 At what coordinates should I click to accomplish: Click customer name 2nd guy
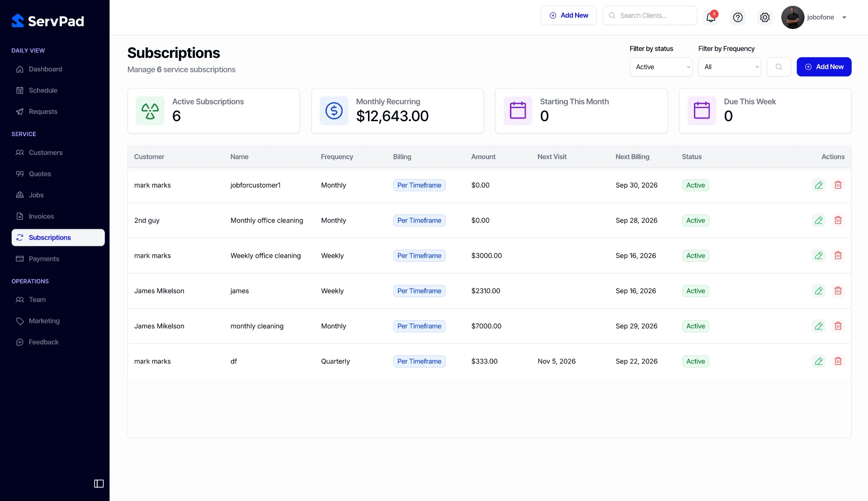point(147,221)
